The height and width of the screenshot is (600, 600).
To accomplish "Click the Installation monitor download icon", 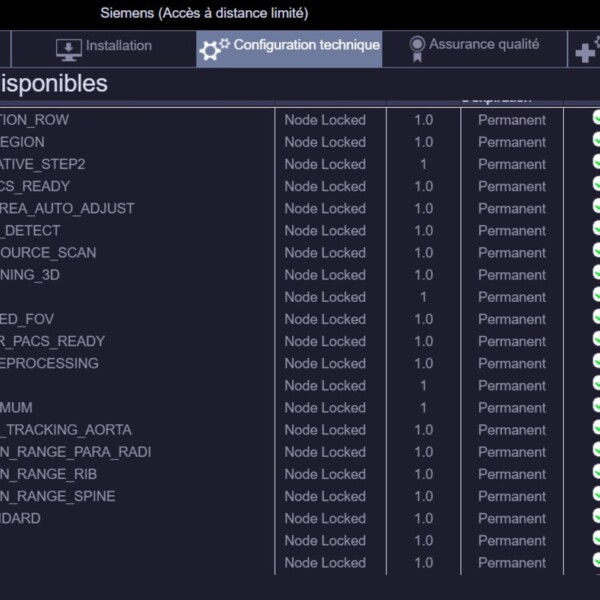I will pyautogui.click(x=68, y=50).
